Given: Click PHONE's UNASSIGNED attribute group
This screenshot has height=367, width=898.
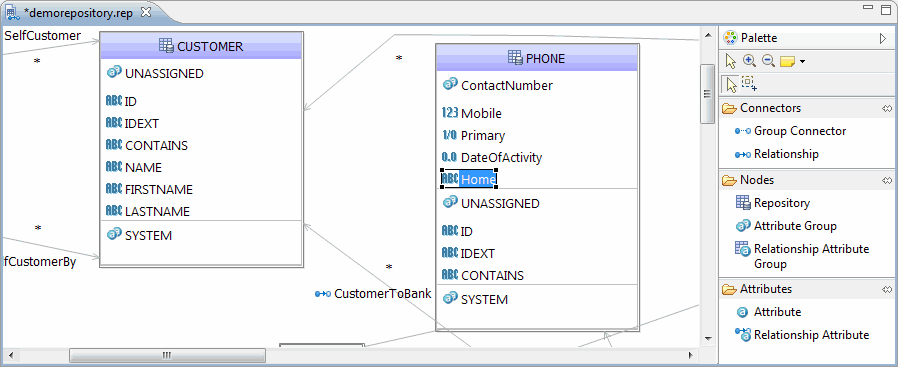Looking at the screenshot, I should point(491,203).
